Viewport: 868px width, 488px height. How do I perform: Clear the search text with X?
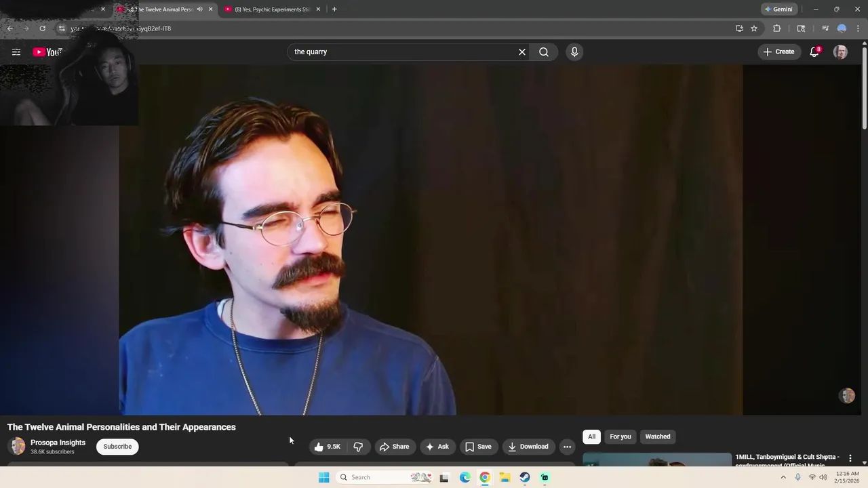[x=522, y=52]
